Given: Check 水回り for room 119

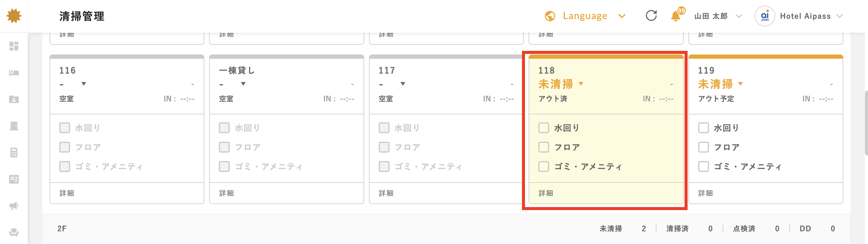Looking at the screenshot, I should pyautogui.click(x=703, y=128).
